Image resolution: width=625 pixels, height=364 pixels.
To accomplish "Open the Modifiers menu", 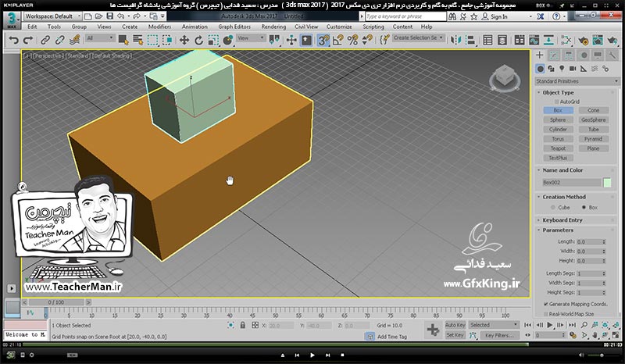I will coord(159,27).
